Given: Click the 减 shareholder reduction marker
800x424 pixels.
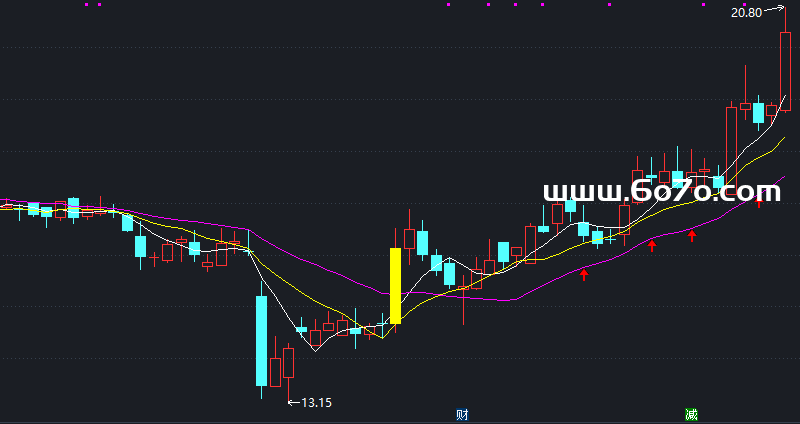Looking at the screenshot, I should coord(691,414).
